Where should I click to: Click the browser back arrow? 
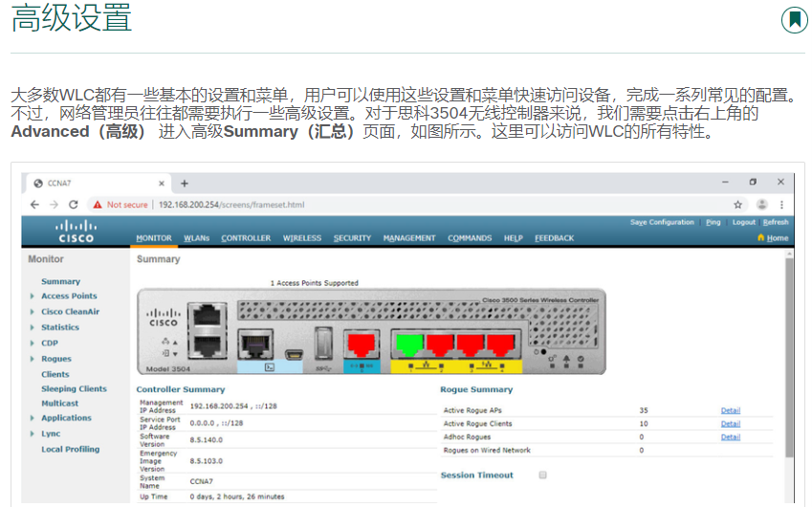click(x=35, y=205)
